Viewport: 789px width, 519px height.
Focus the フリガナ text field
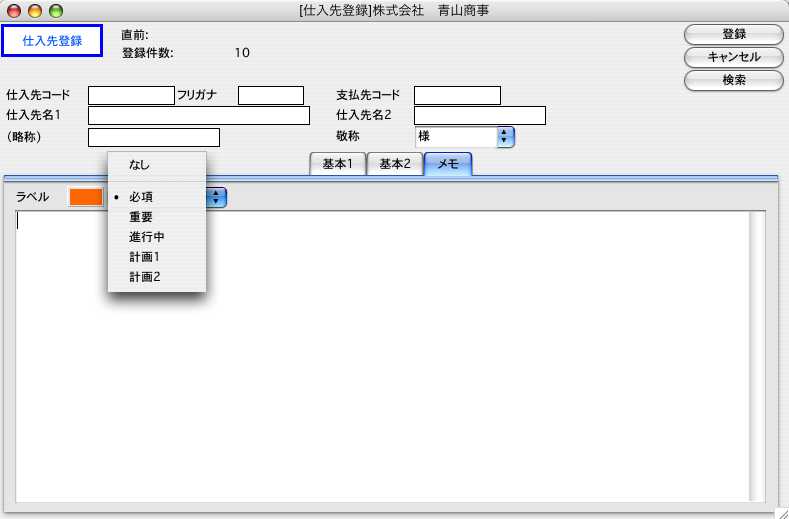(270, 96)
